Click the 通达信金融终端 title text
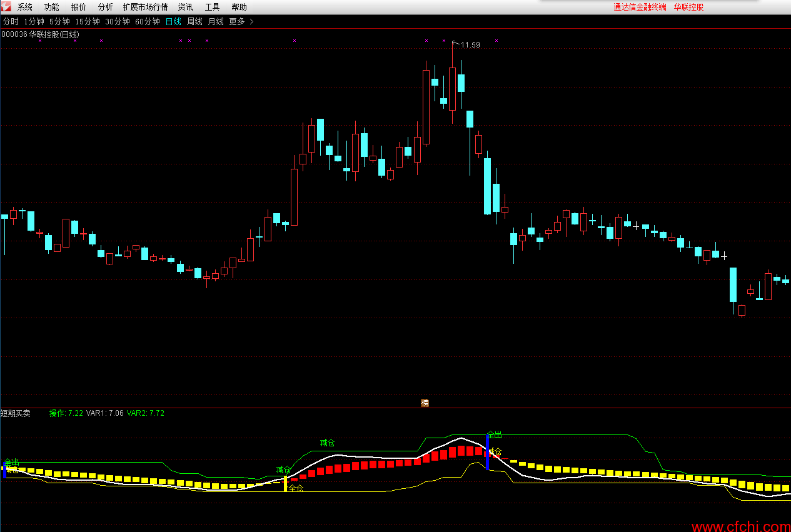This screenshot has width=791, height=532. [640, 8]
